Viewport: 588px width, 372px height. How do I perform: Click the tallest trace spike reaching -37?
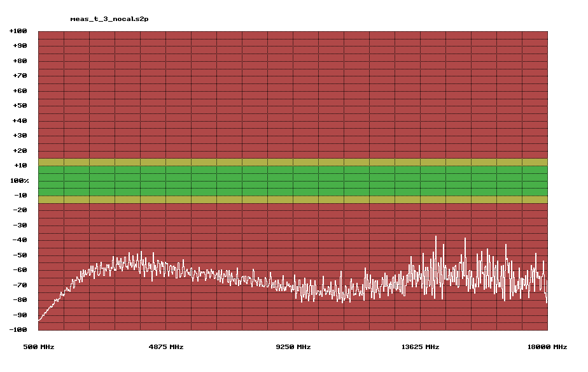[x=436, y=237]
